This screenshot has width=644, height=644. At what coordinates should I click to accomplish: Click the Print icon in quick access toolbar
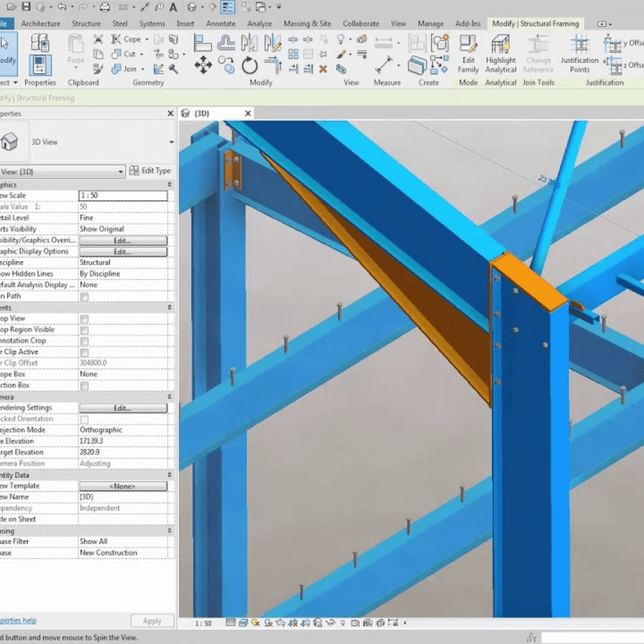click(x=105, y=7)
